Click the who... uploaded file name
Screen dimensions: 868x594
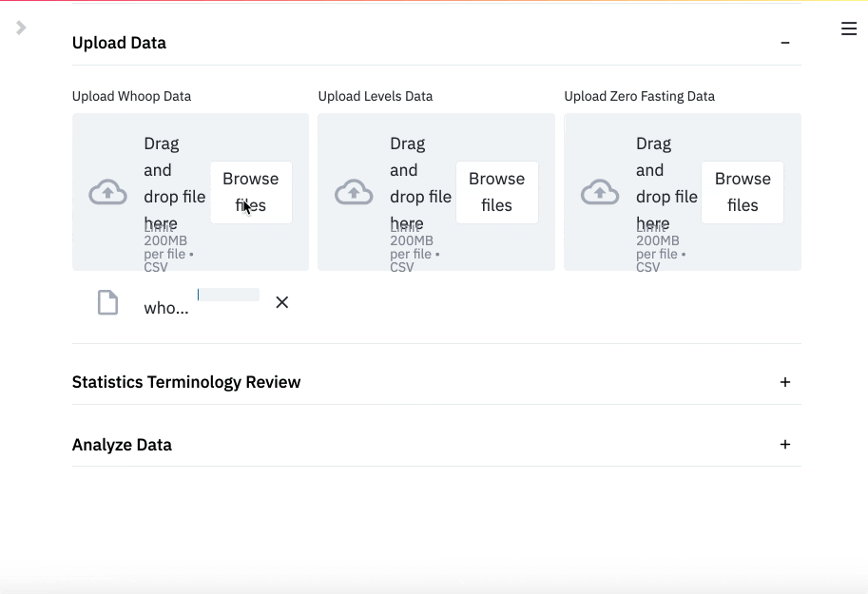point(166,308)
